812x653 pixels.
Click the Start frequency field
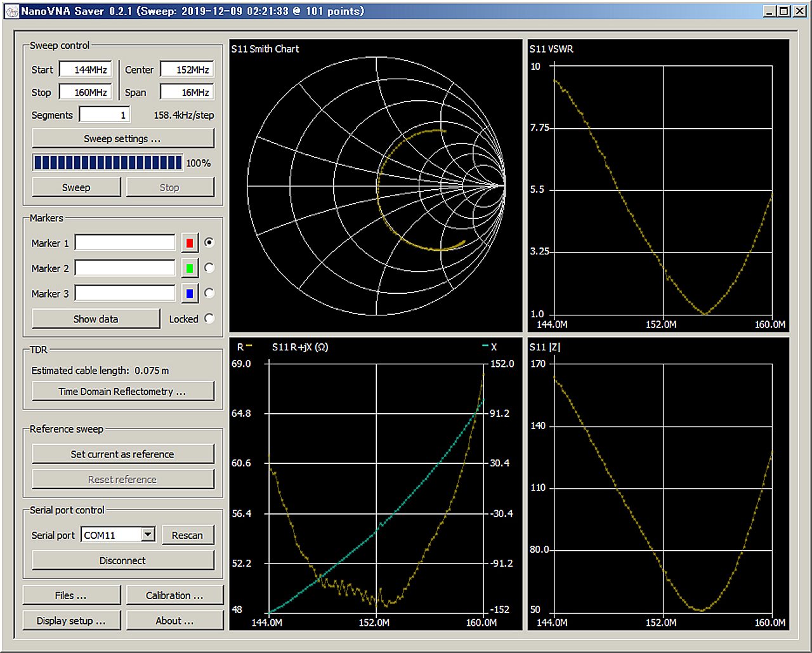point(86,70)
